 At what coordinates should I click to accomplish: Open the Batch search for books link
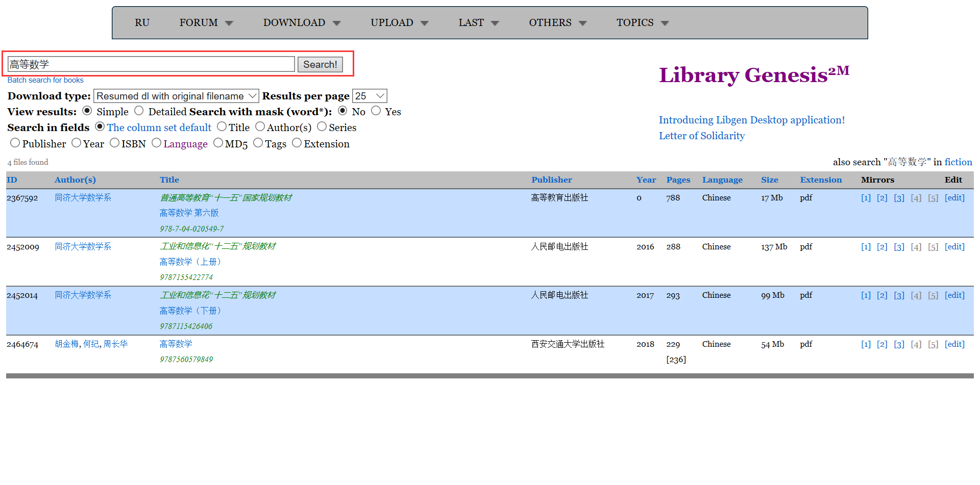45,80
